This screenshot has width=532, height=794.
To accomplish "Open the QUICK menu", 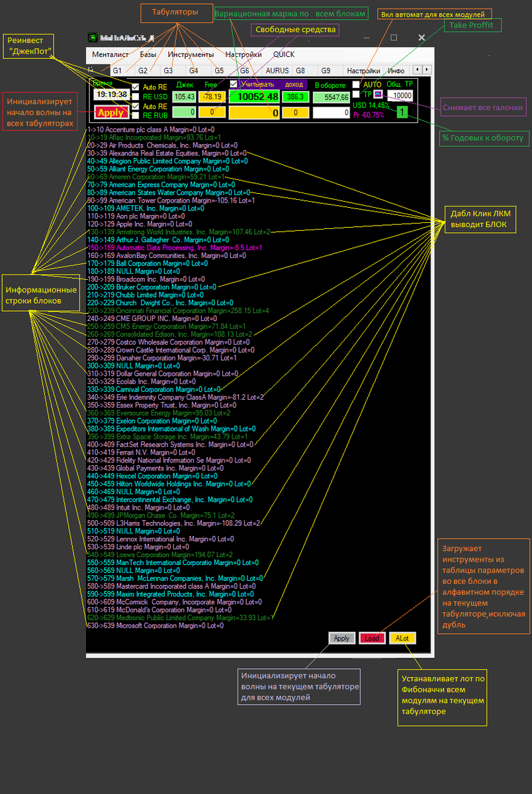I will pyautogui.click(x=284, y=54).
